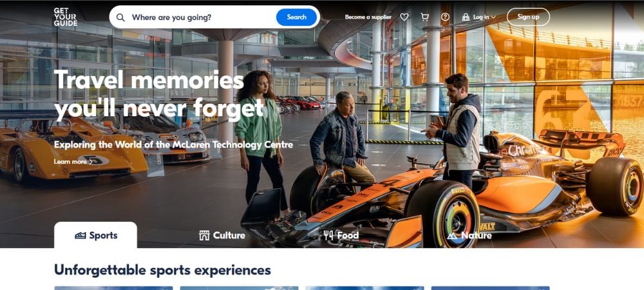Click the Sign up button
The width and height of the screenshot is (644, 290).
pos(528,17)
